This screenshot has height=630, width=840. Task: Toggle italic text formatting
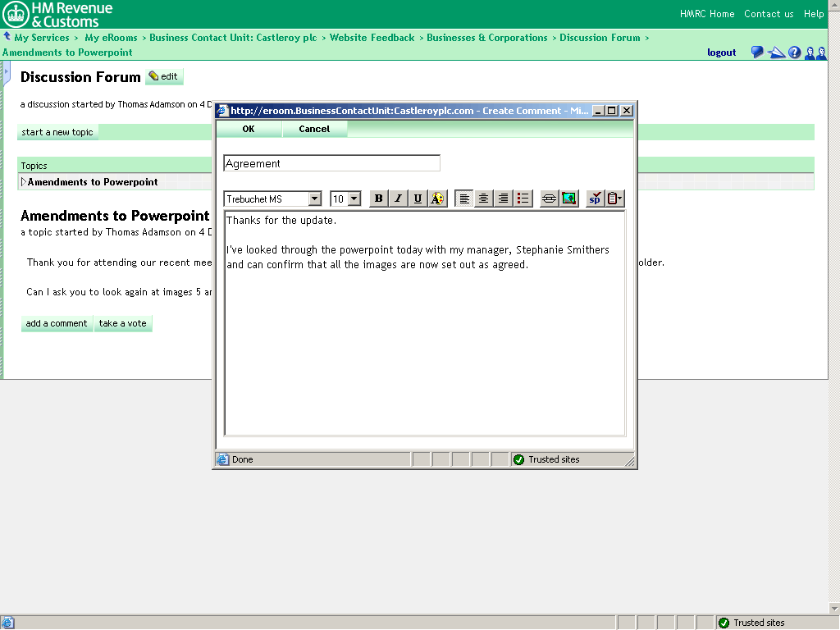tap(398, 199)
